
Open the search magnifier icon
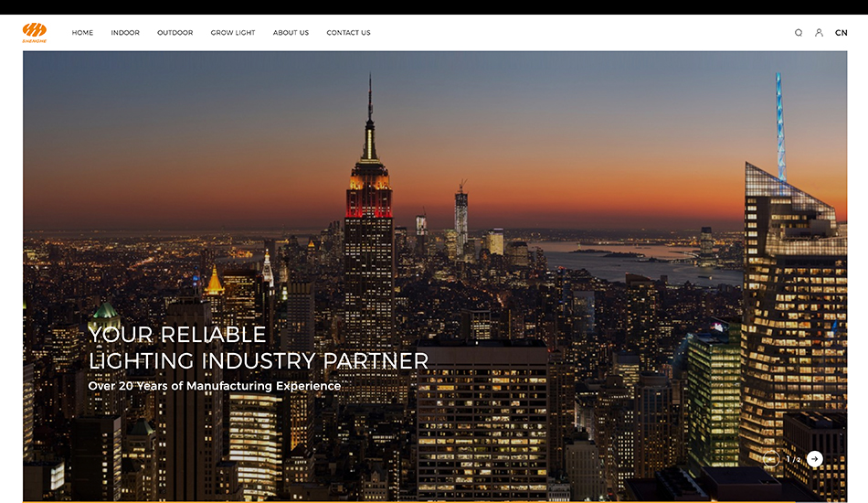click(x=799, y=33)
